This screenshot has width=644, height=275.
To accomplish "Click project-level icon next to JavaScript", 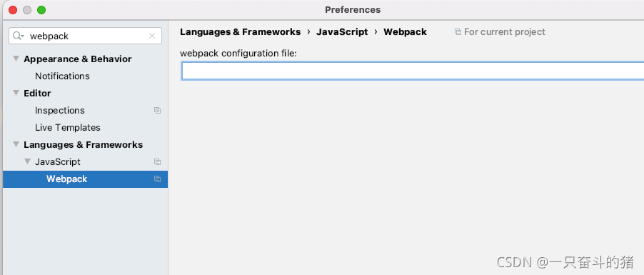I will pyautogui.click(x=157, y=162).
